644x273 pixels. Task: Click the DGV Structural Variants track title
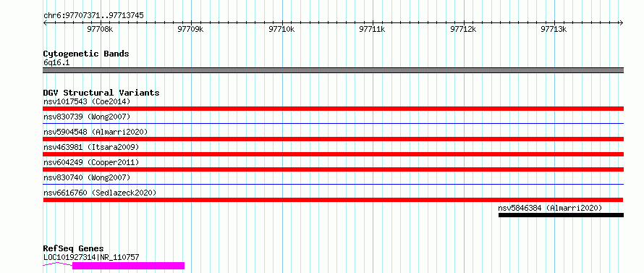[101, 93]
